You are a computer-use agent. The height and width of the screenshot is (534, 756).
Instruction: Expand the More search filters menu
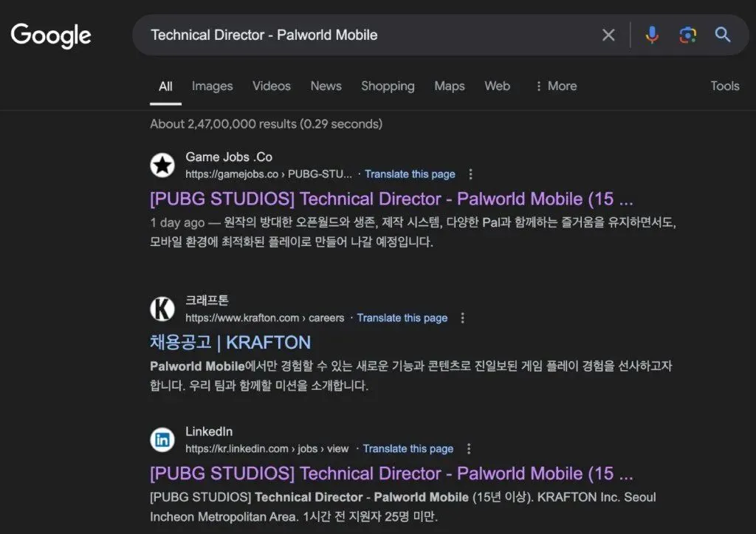tap(556, 86)
